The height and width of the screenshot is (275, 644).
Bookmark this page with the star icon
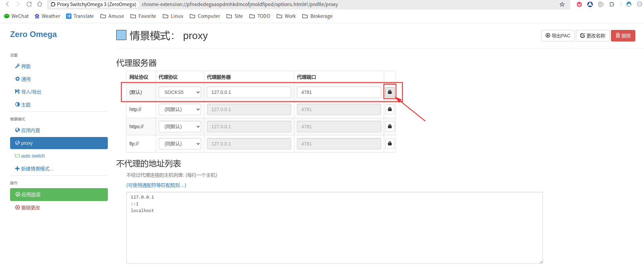tap(562, 4)
